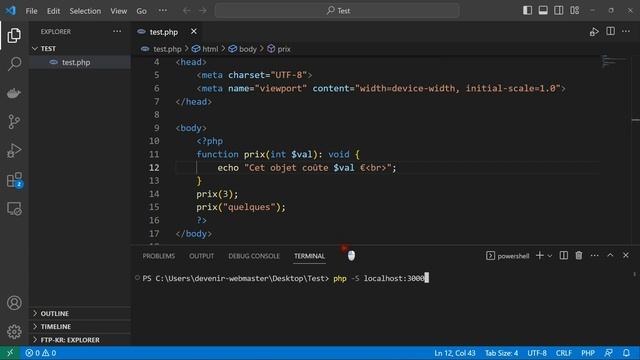The width and height of the screenshot is (640, 360).
Task: Show errors and warnings count
Action: pyautogui.click(x=41, y=353)
